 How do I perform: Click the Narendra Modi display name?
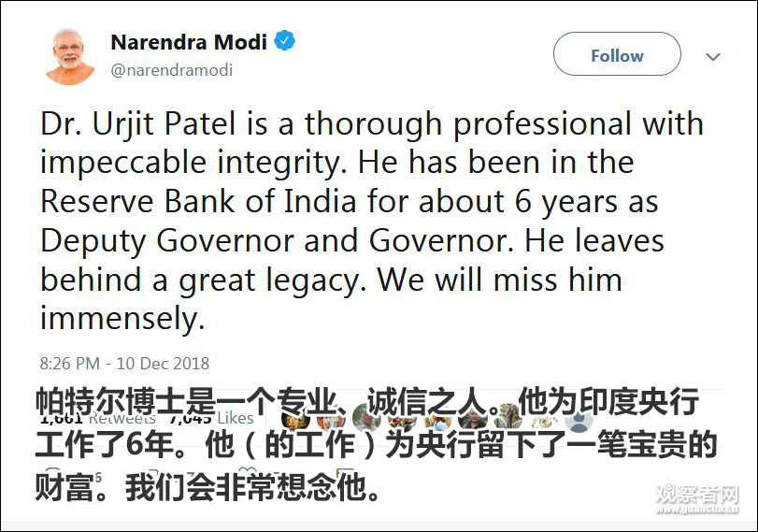point(189,42)
